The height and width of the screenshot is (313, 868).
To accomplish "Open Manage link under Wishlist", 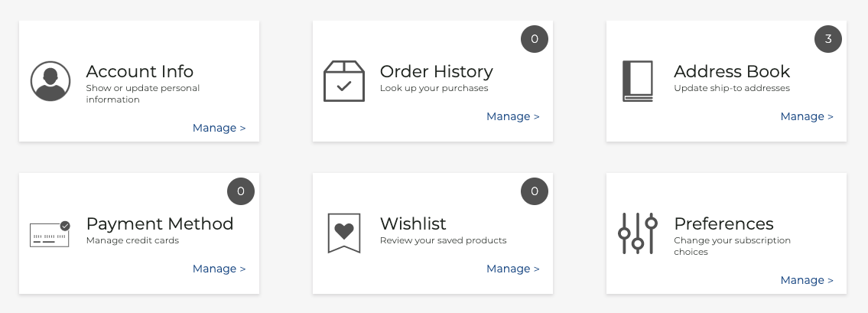I will (x=512, y=269).
